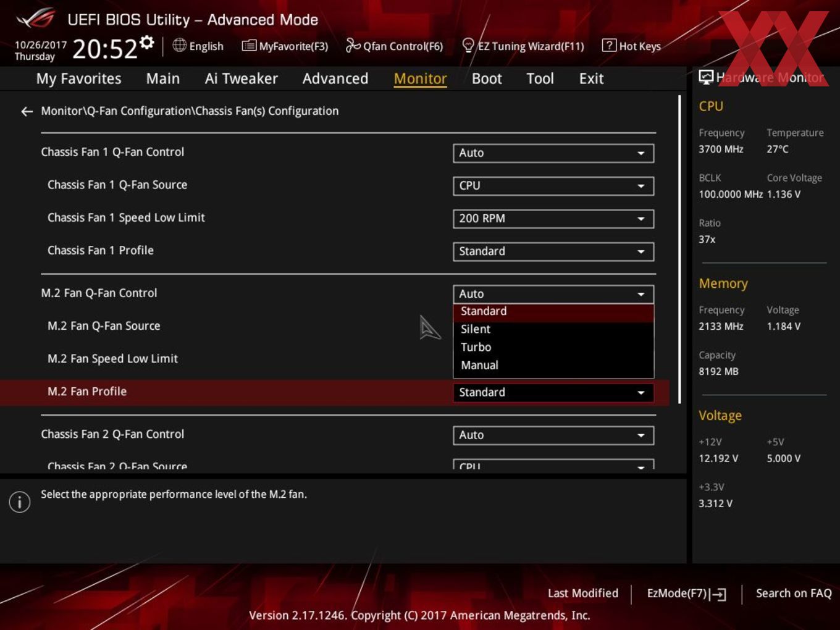
Task: Open the Main tab
Action: tap(163, 78)
